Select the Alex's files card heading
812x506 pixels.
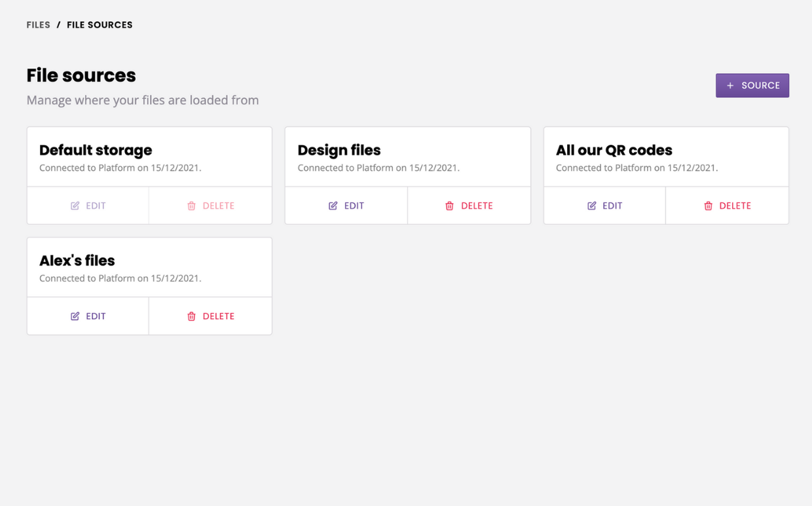(77, 260)
